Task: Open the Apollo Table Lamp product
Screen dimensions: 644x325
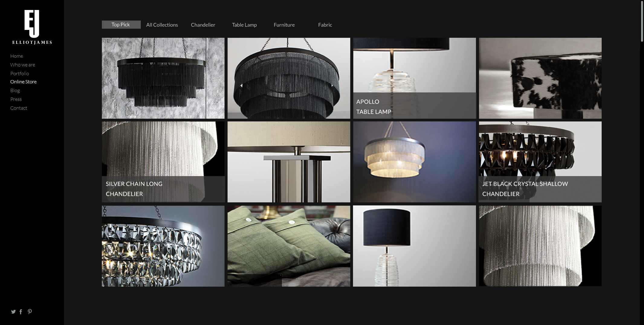Action: (415, 78)
